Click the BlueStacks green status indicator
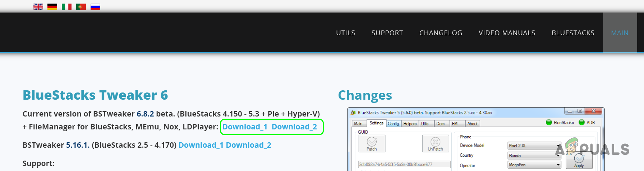 (549, 122)
